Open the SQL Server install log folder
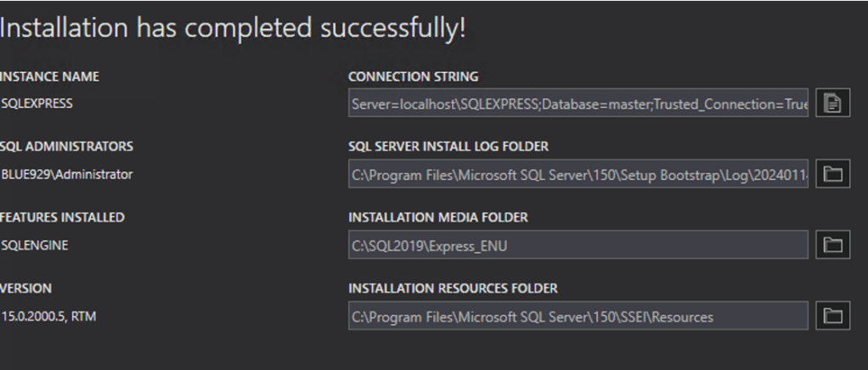 [833, 175]
